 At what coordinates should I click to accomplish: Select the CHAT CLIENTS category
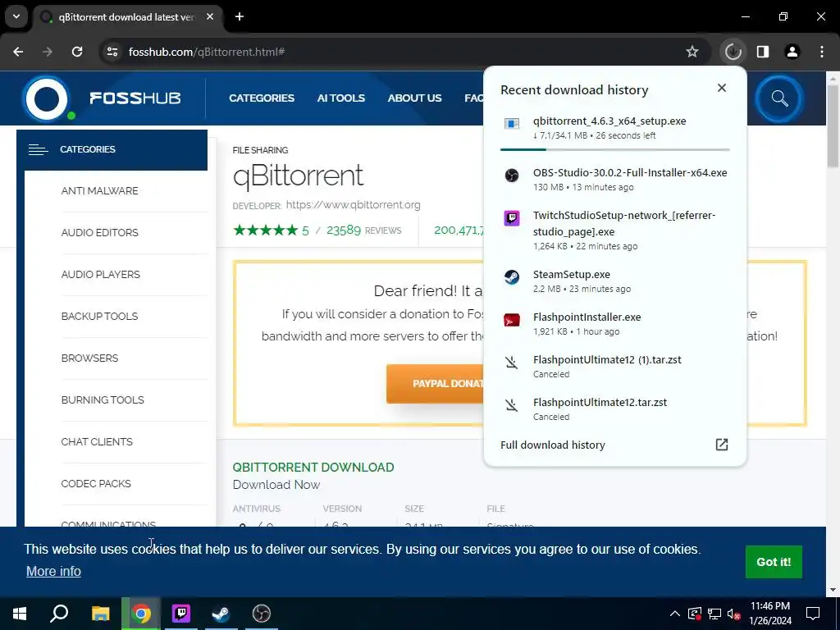pyautogui.click(x=97, y=441)
